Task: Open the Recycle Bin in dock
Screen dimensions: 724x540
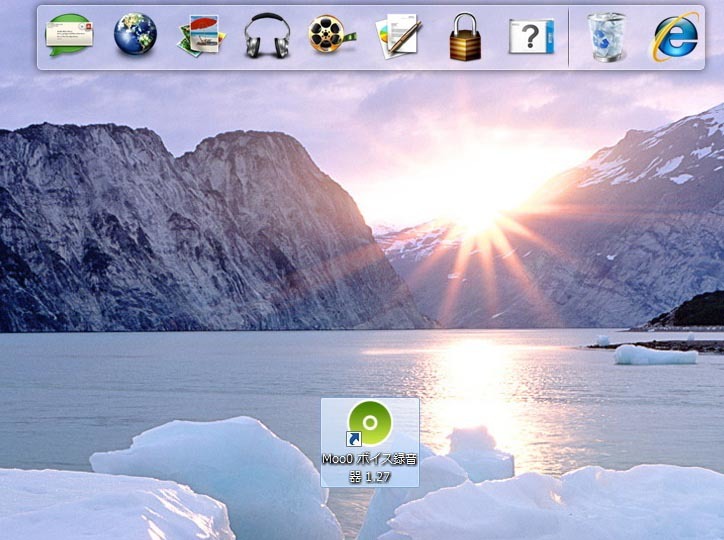Action: coord(607,37)
